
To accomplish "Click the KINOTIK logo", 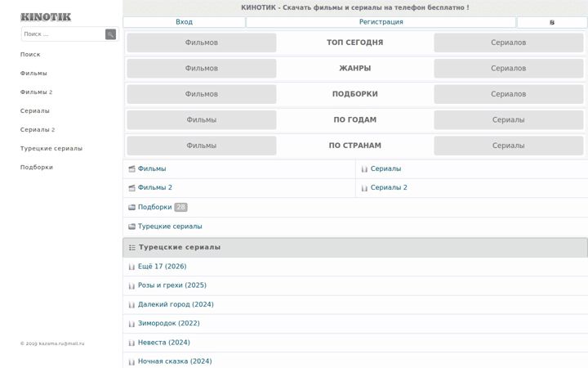I will [46, 17].
